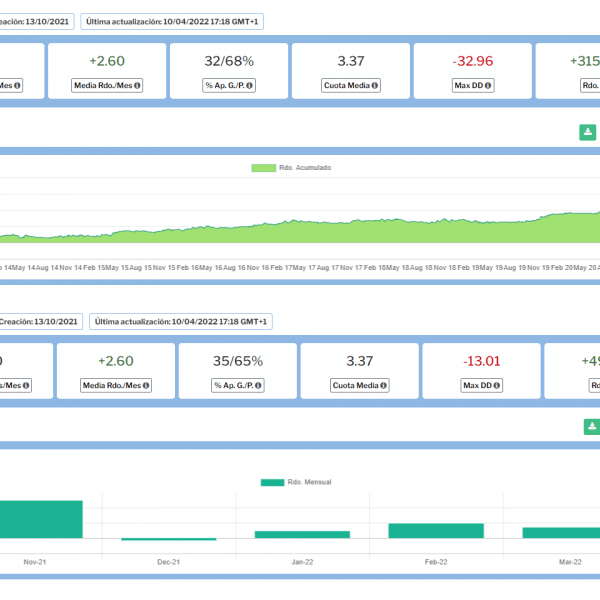This screenshot has width=600, height=600.
Task: Click the light green Rdo. Acumulado legend swatch
Action: pos(264,168)
